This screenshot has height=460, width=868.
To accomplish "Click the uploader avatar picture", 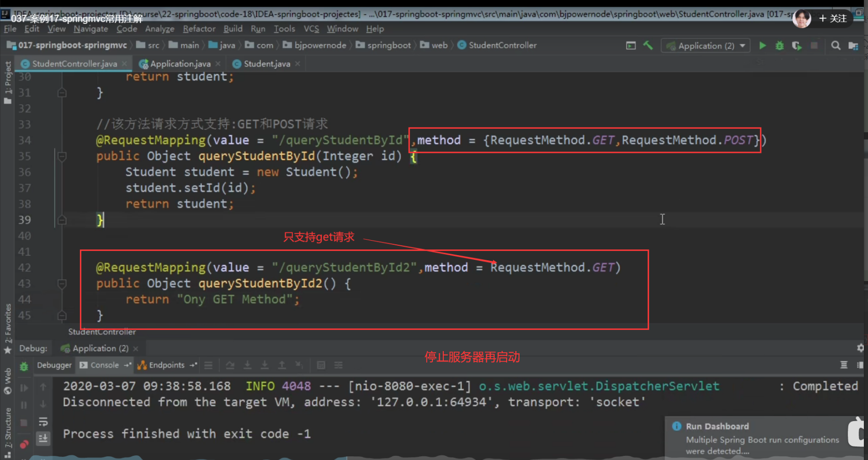I will click(x=802, y=19).
